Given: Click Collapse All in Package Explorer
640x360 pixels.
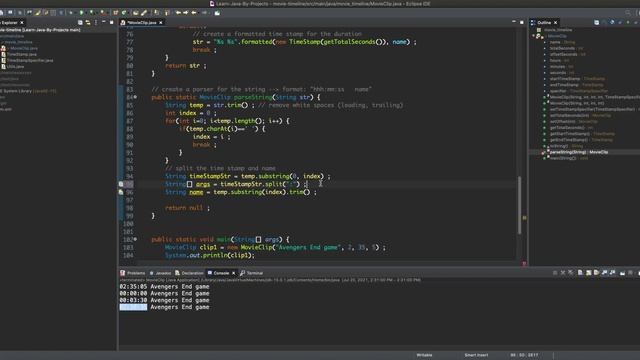Looking at the screenshot, I should point(80,22).
